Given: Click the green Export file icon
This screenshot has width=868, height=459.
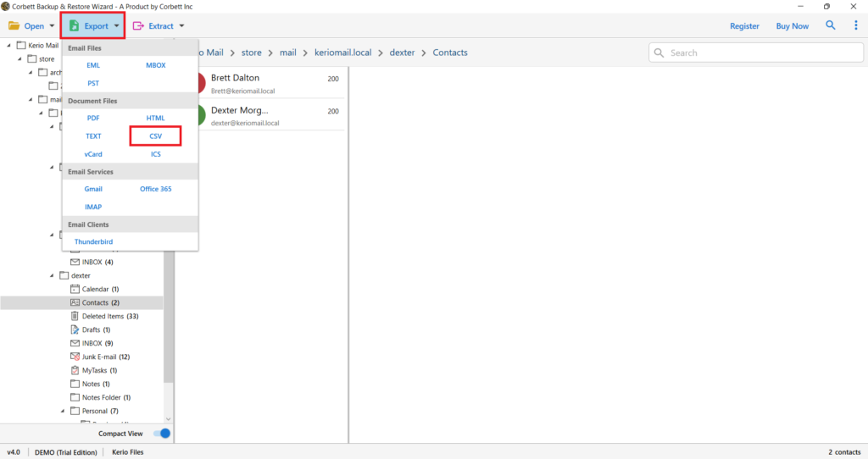Looking at the screenshot, I should 75,26.
